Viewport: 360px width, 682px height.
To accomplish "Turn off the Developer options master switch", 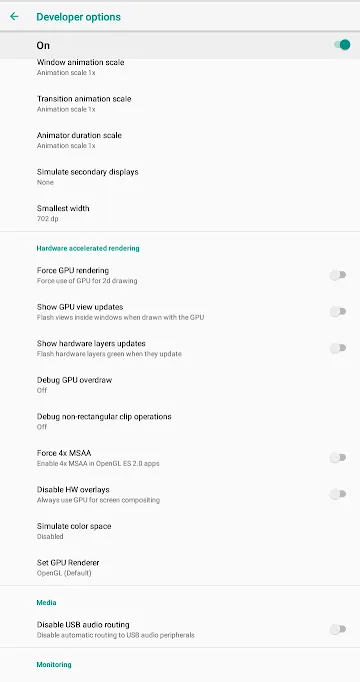I will click(x=342, y=45).
